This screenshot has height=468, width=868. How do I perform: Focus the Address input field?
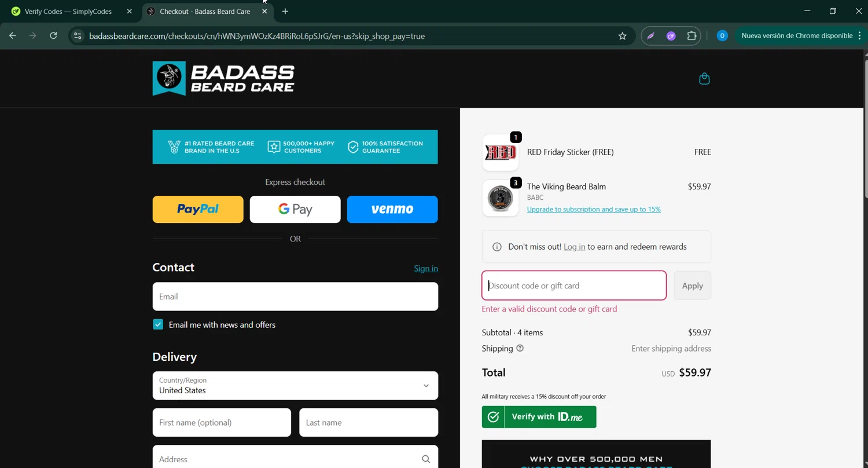(295, 458)
